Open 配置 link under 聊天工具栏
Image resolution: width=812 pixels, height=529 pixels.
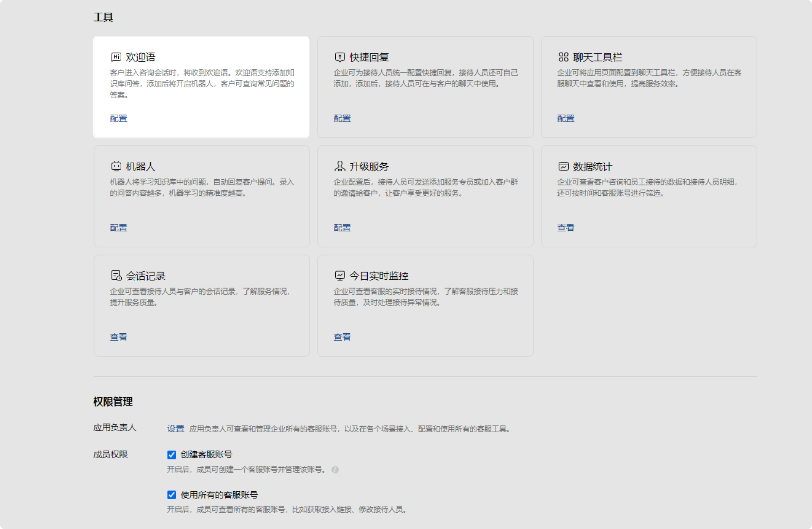click(x=566, y=118)
